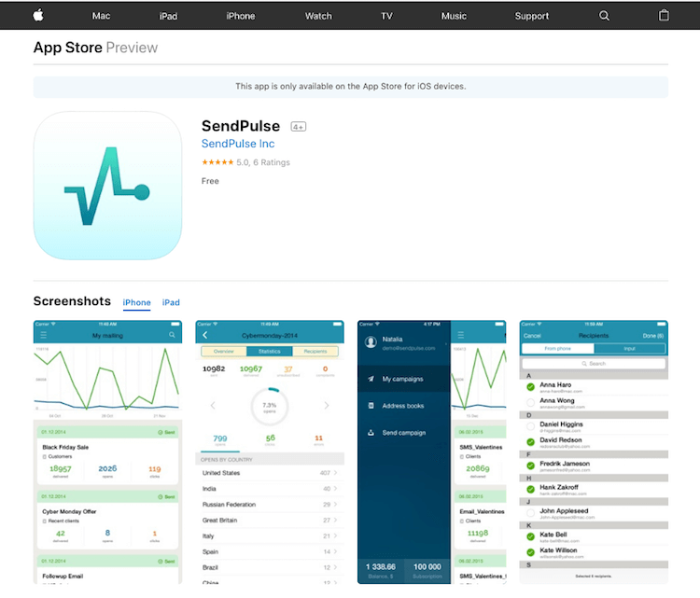Expand the United States row chevron
The width and height of the screenshot is (700, 598).
point(335,473)
